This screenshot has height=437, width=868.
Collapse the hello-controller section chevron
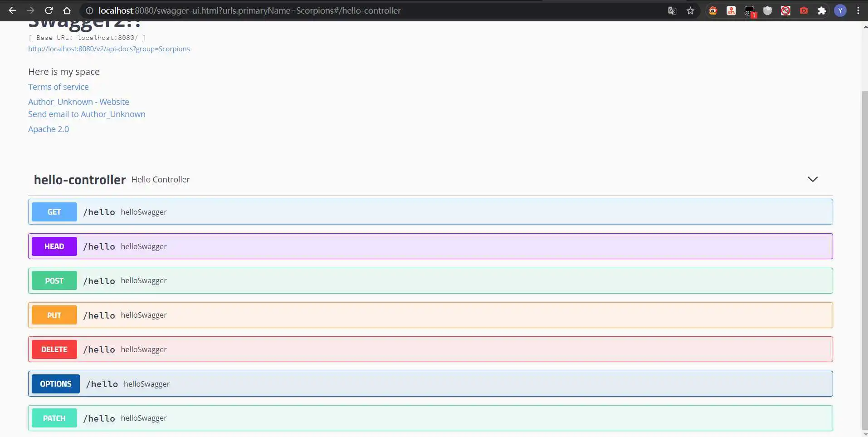812,179
